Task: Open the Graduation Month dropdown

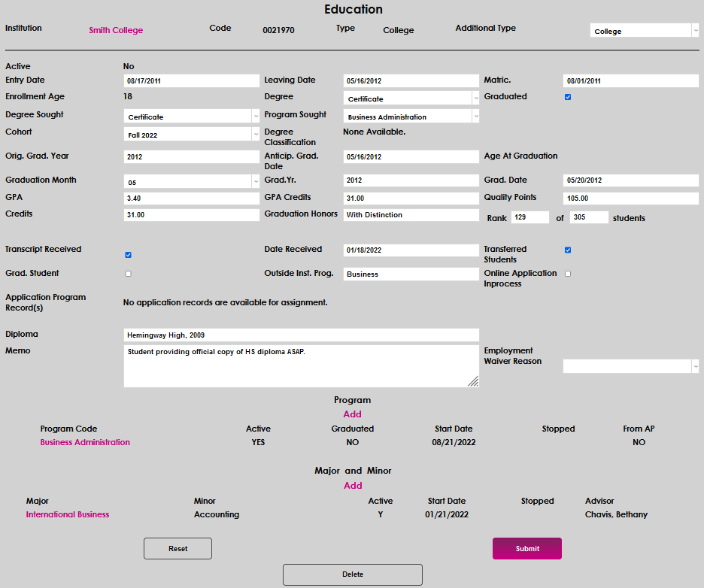Action: point(192,182)
